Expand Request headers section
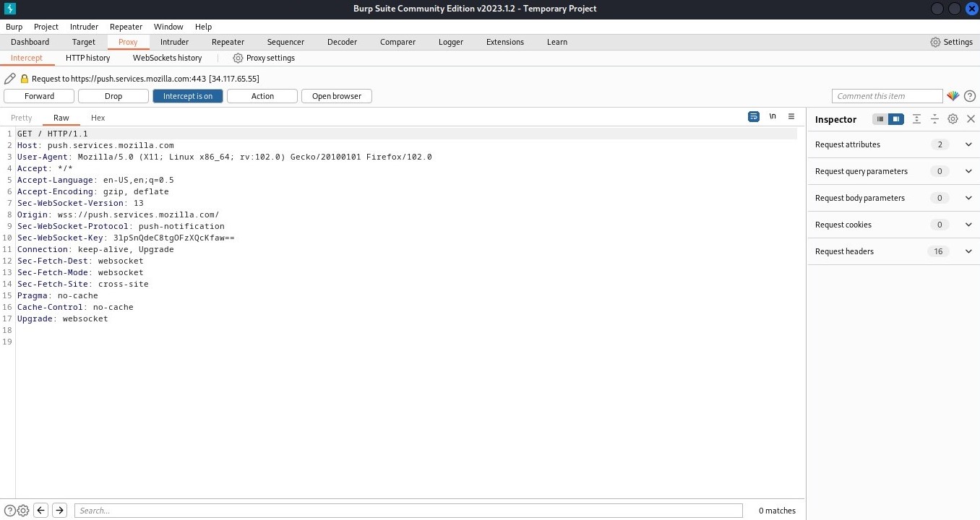The height and width of the screenshot is (520, 980). [968, 251]
